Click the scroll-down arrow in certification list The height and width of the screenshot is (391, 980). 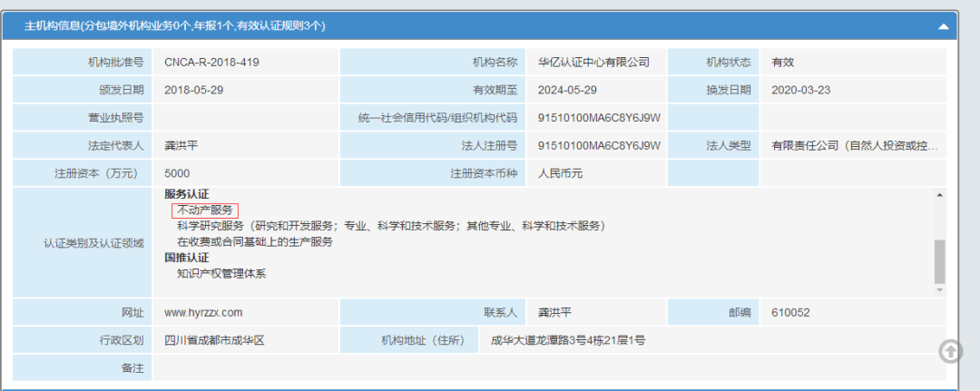939,288
